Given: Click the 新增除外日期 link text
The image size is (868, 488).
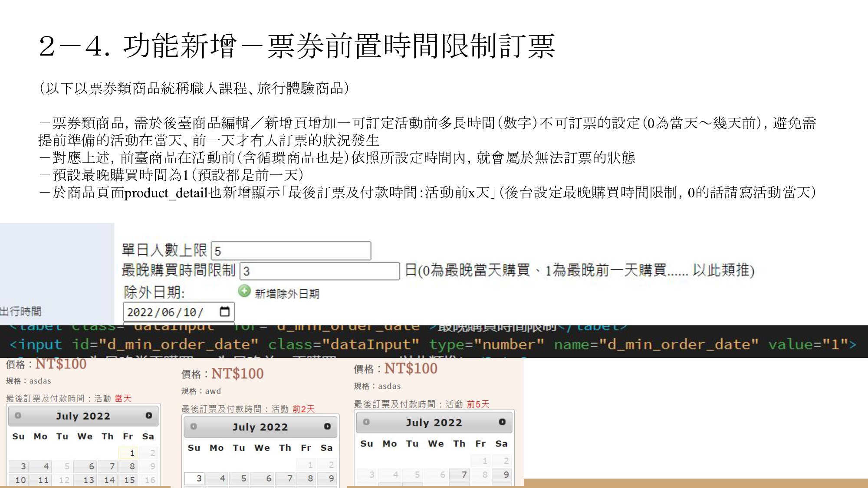Looking at the screenshot, I should pos(287,294).
